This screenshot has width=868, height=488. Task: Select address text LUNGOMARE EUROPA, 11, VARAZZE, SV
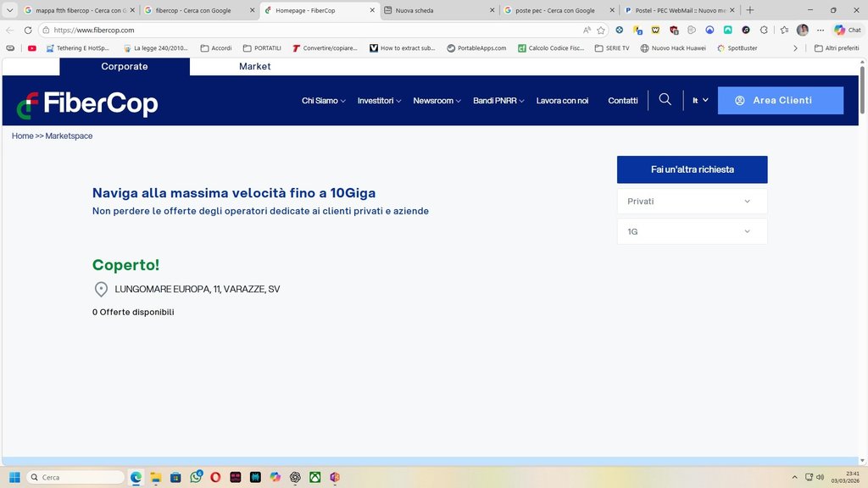tap(197, 289)
